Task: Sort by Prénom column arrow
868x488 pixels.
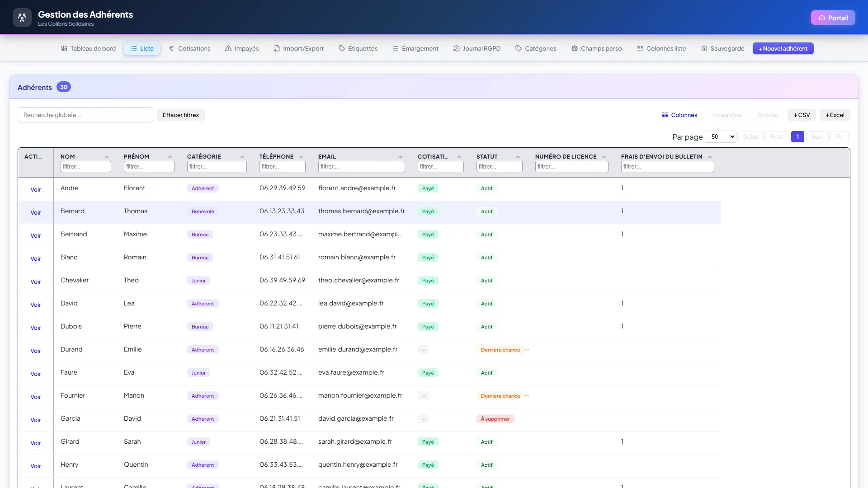Action: pyautogui.click(x=170, y=157)
